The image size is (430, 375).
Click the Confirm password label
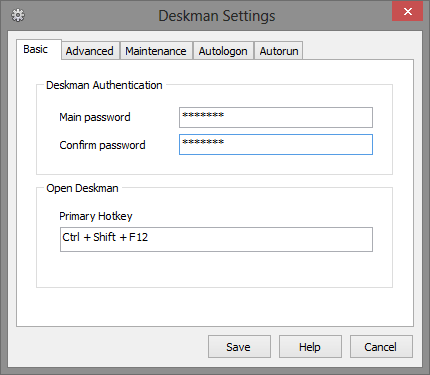coord(102,145)
